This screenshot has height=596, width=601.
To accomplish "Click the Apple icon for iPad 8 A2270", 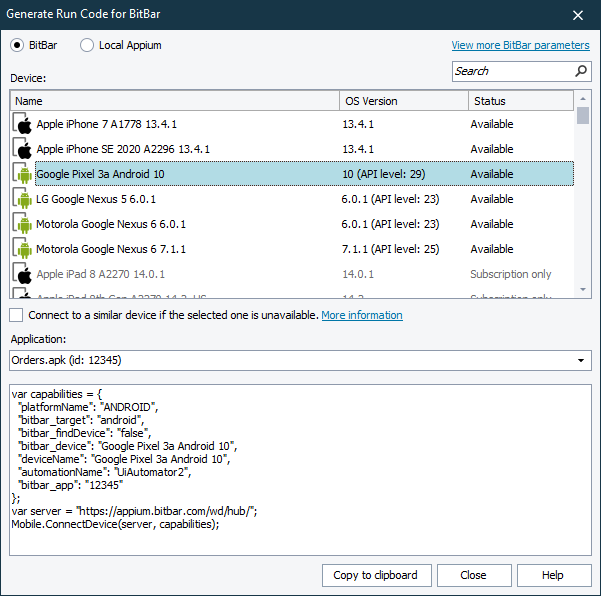I will pyautogui.click(x=23, y=274).
